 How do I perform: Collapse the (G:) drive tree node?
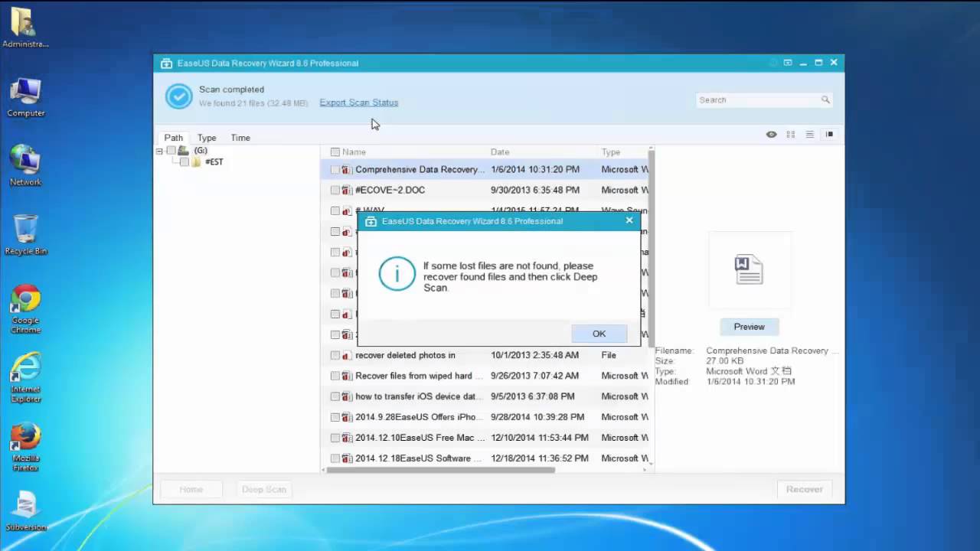pos(159,151)
